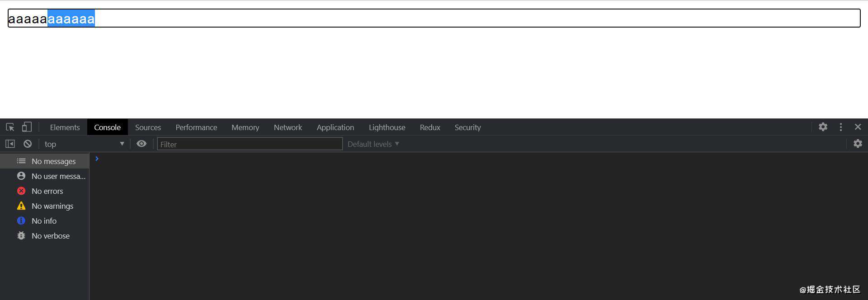Select No messages in sidebar
Screen dimensions: 868x300
(45, 161)
